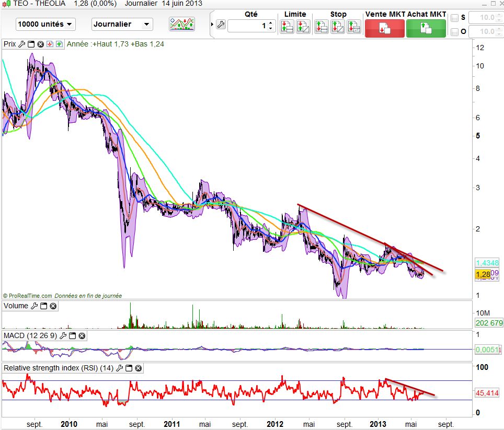504x430 pixels.
Task: Click the red Vente MKT button
Action: 384,28
